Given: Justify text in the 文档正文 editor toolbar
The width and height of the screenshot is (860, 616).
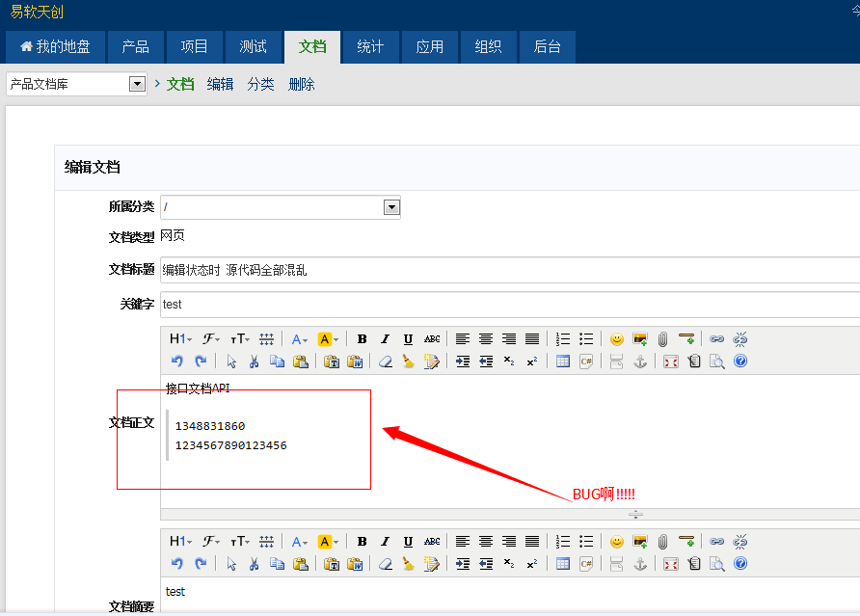Looking at the screenshot, I should 532,339.
